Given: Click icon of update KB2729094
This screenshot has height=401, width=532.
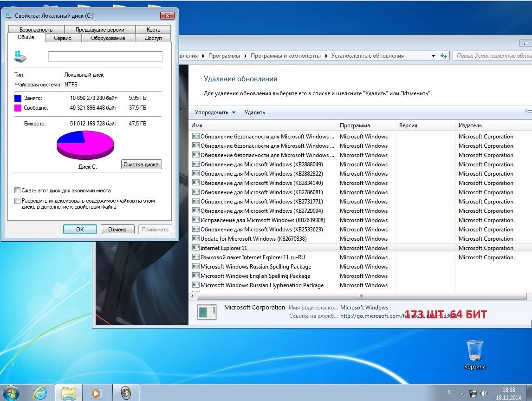Looking at the screenshot, I should coord(196,210).
